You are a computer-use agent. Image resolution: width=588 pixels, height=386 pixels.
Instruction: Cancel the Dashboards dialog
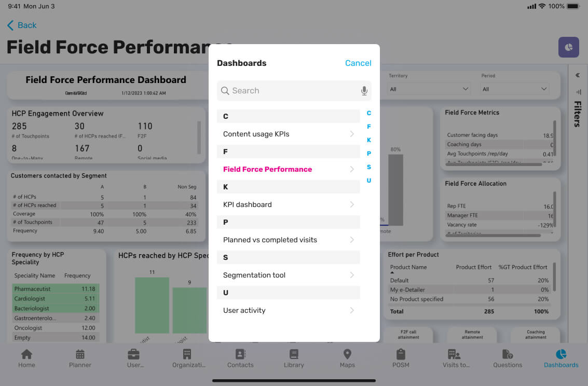tap(358, 63)
